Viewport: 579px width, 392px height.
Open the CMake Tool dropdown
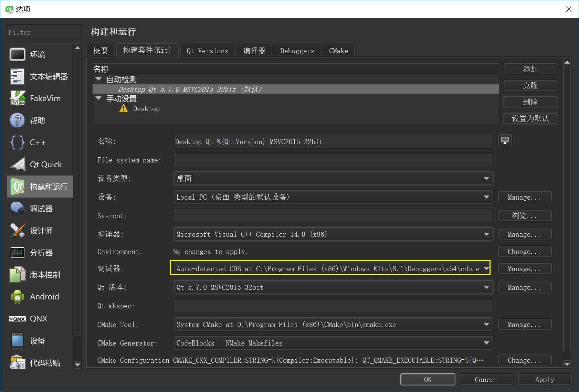pyautogui.click(x=333, y=324)
